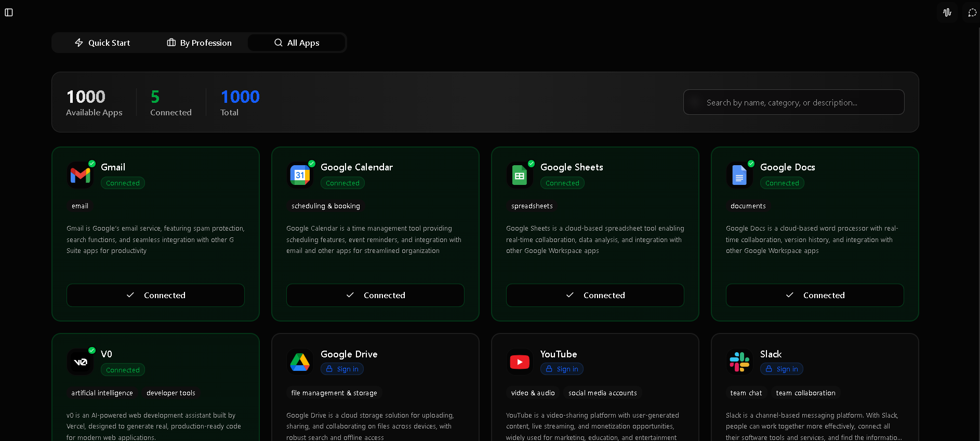The image size is (980, 441).
Task: Click Google Sheets' Connected button
Action: click(595, 295)
